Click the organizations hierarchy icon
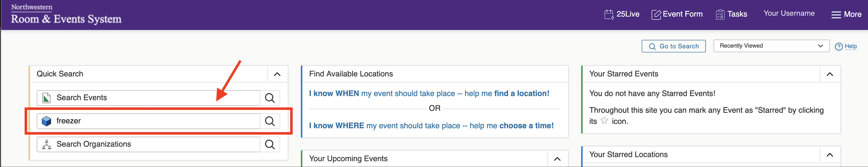This screenshot has height=167, width=868. (x=47, y=144)
